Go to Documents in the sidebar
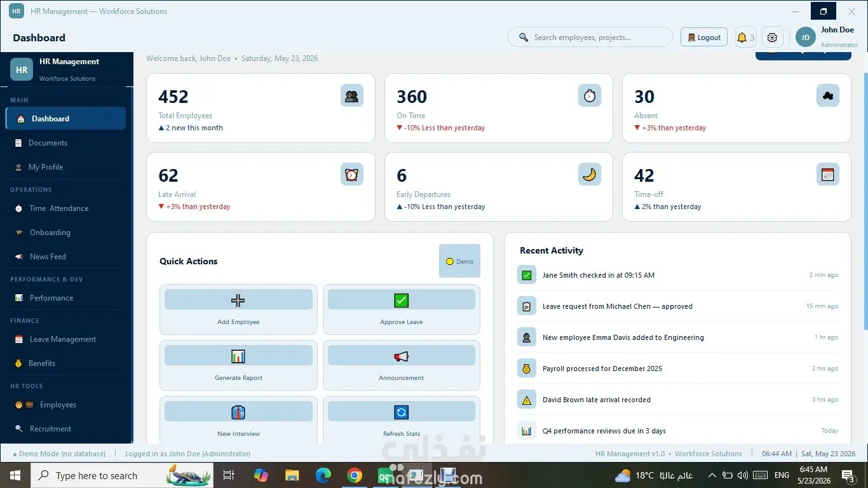Viewport: 868px width, 488px height. tap(65, 143)
